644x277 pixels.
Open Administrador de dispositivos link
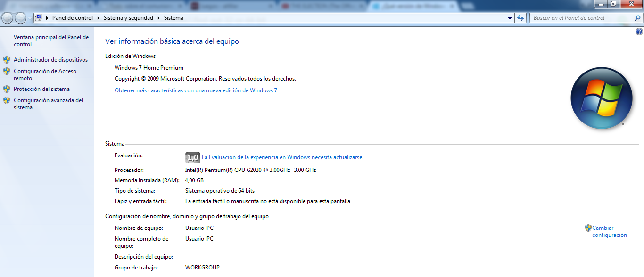click(x=50, y=60)
